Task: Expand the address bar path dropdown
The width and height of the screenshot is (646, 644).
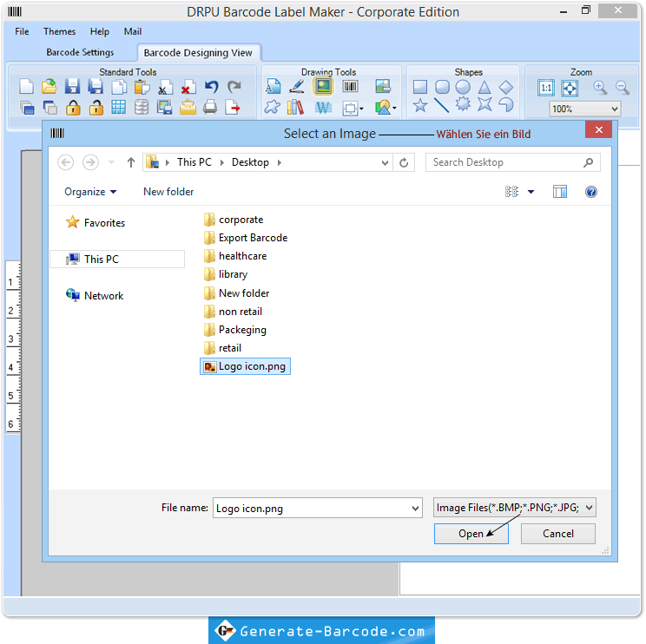Action: click(385, 162)
